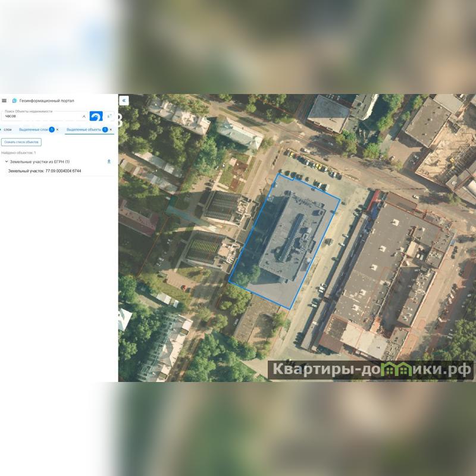Download the Земельные участки из ЕГРН group
This screenshot has height=476, width=476.
coord(109,162)
